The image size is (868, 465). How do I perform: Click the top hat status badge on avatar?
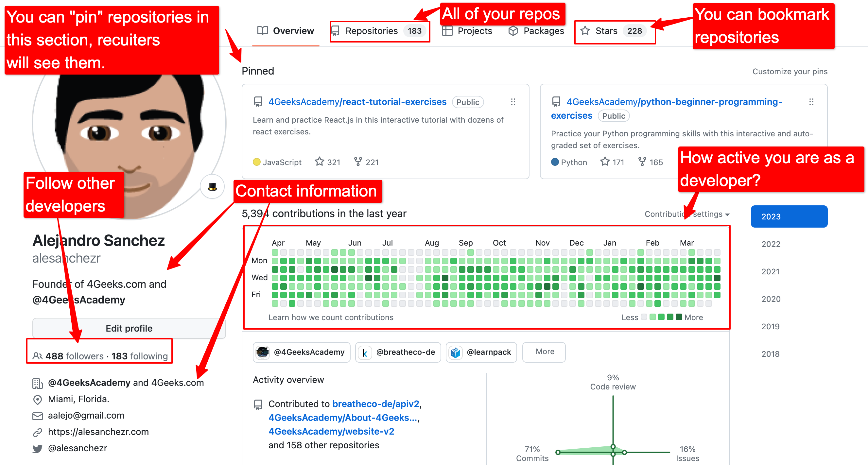(212, 187)
